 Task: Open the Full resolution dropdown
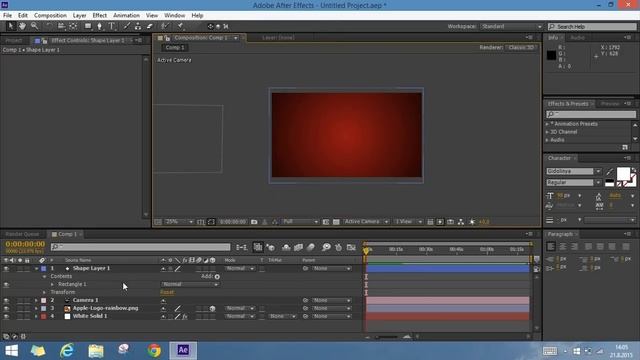pyautogui.click(x=300, y=222)
